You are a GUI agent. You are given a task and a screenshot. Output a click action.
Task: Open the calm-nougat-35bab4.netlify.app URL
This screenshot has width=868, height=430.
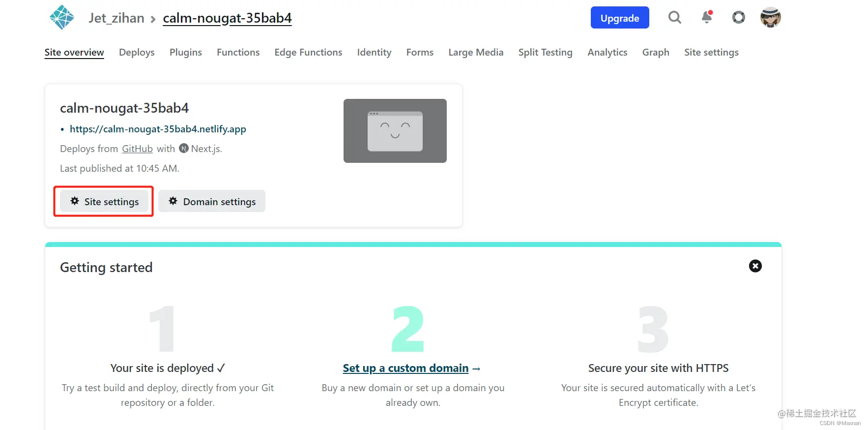point(158,129)
